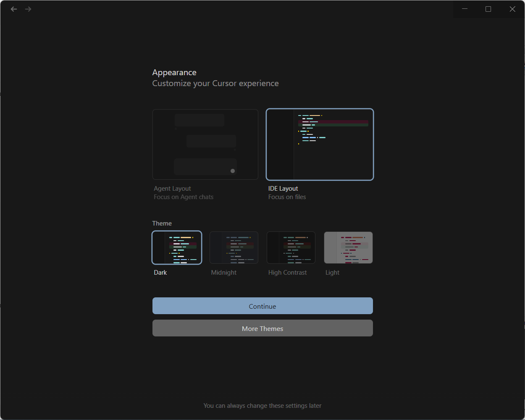Close the Cursor setup window
This screenshot has width=525, height=420.
pos(512,9)
